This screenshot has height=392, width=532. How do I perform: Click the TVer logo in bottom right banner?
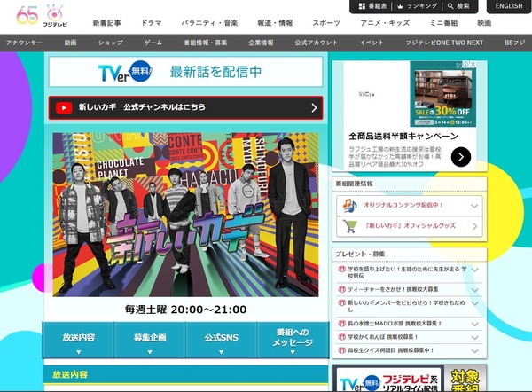tap(360, 383)
